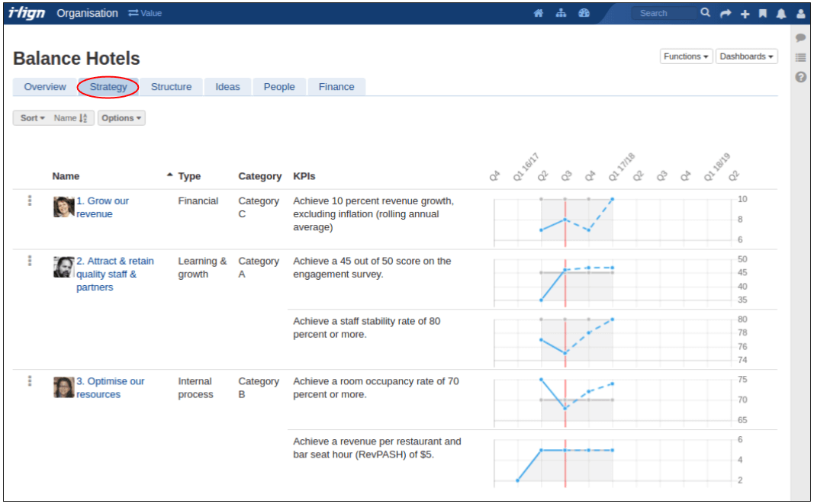This screenshot has width=814, height=504.
Task: Click the share arrow icon
Action: 726,14
